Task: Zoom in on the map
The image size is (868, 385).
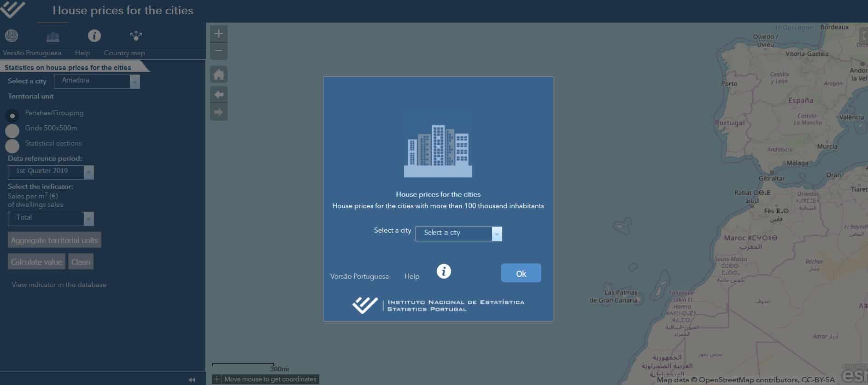Action: pyautogui.click(x=219, y=34)
